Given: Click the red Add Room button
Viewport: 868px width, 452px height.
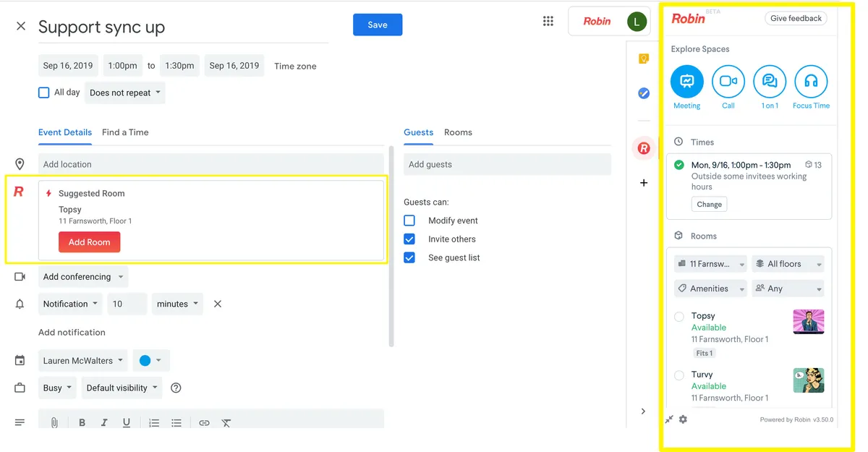Looking at the screenshot, I should click(90, 242).
